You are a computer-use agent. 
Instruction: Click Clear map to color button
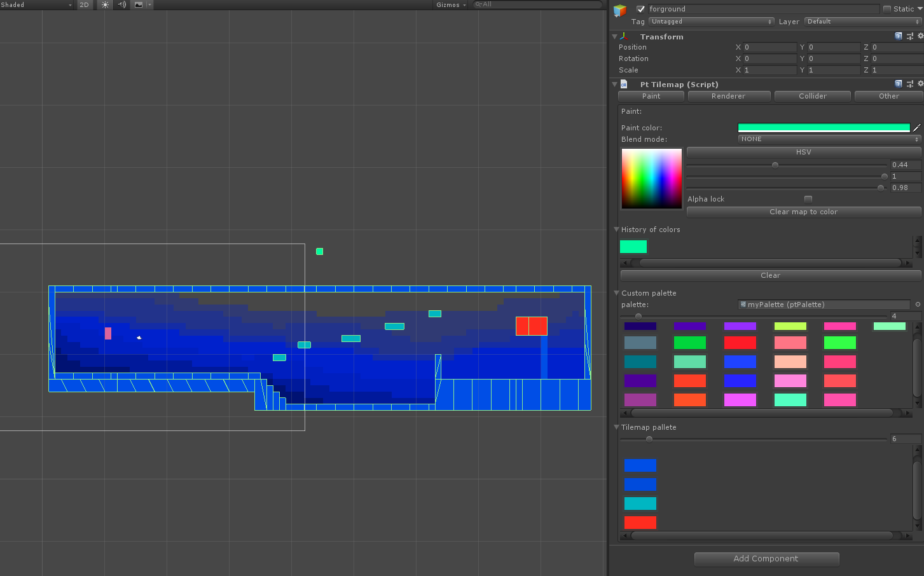(803, 212)
